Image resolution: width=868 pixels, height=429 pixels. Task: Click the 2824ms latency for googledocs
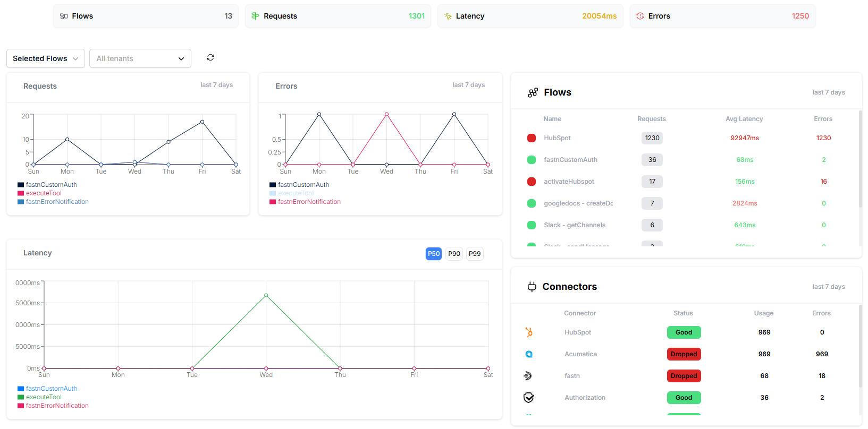(745, 203)
